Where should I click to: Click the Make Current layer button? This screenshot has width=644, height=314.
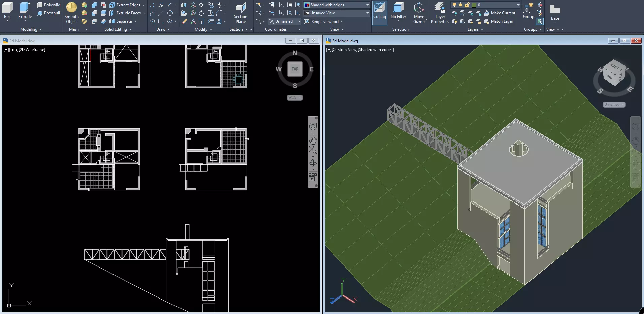pyautogui.click(x=500, y=13)
